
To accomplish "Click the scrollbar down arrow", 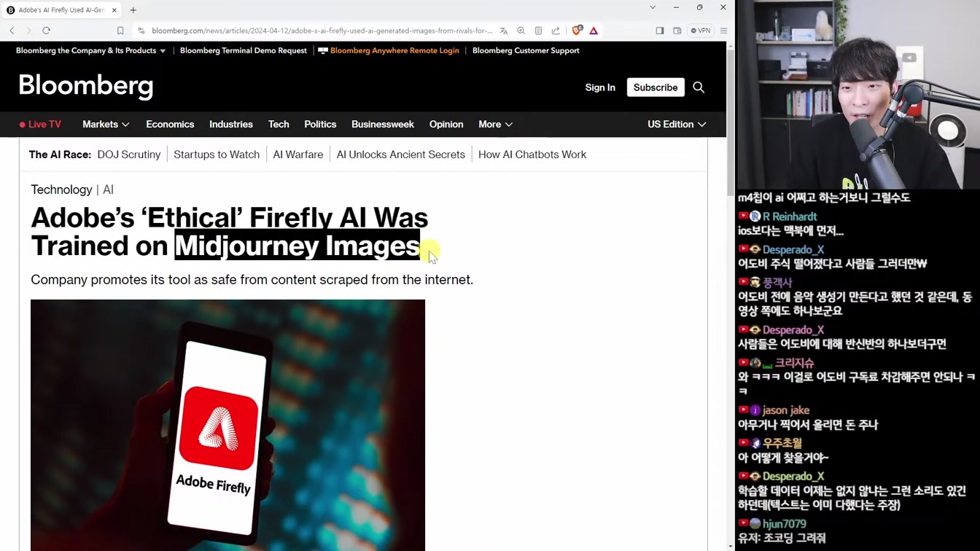I will click(x=731, y=546).
